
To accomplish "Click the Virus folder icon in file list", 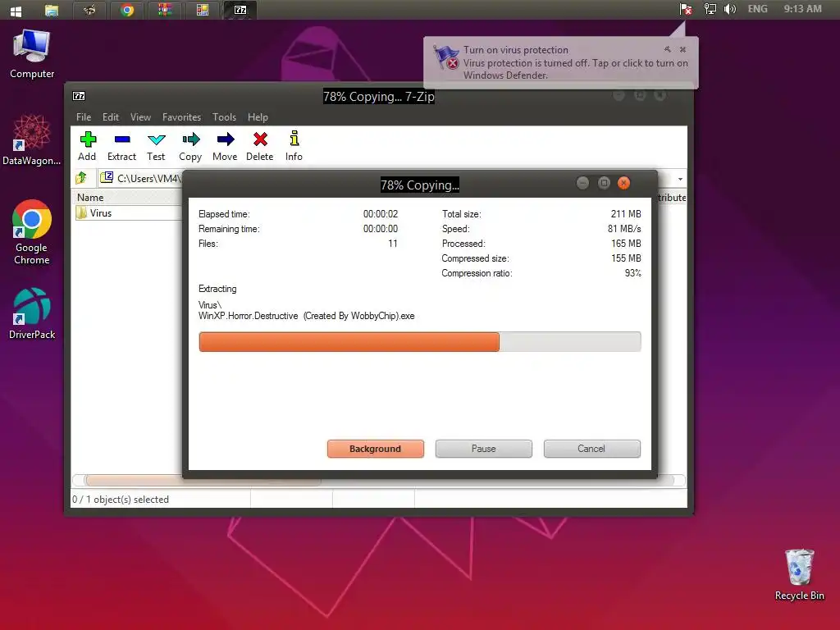I will coord(81,213).
